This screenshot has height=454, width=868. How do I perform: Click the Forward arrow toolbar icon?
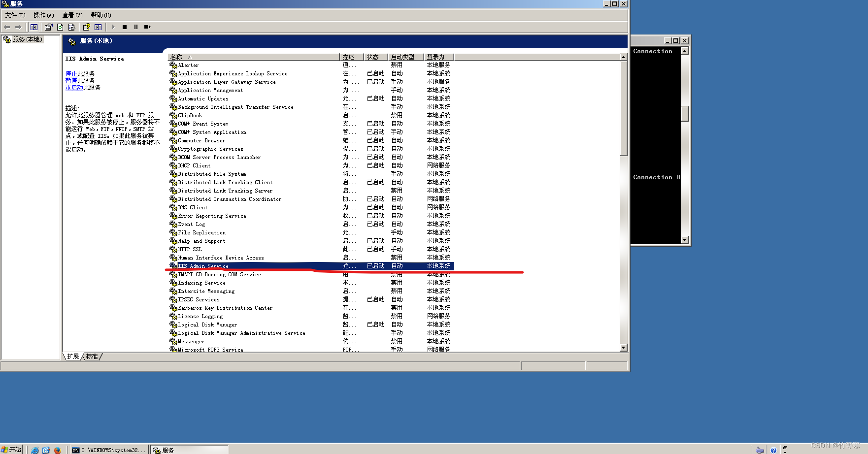(x=18, y=27)
